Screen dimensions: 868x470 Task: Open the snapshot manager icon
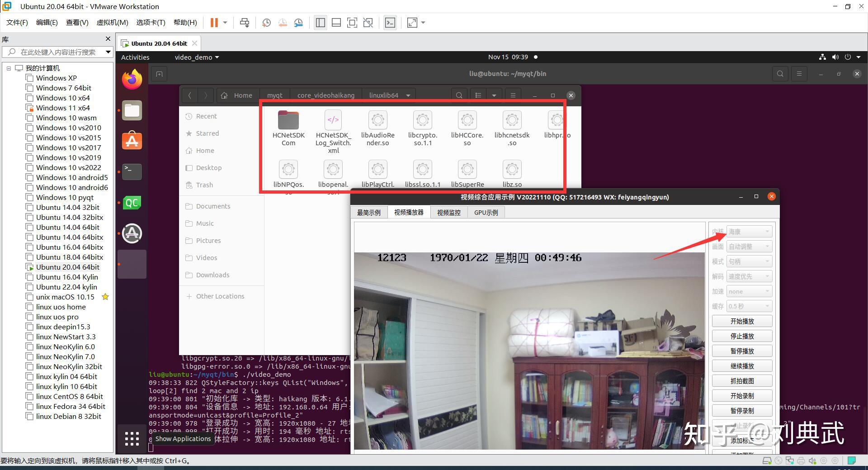tap(298, 23)
